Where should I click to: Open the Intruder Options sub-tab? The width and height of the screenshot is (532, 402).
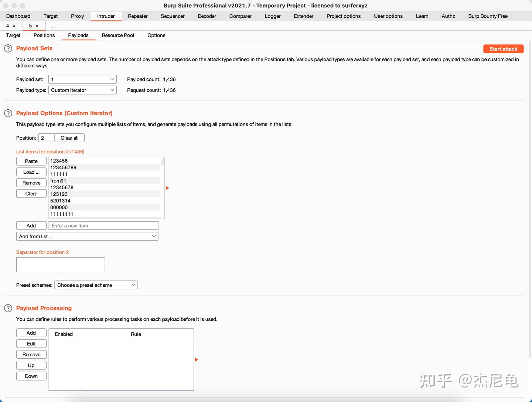156,35
